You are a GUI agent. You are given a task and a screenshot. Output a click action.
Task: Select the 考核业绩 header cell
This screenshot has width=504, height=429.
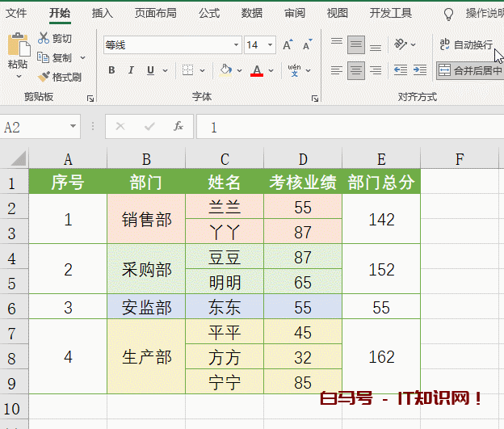click(x=303, y=182)
